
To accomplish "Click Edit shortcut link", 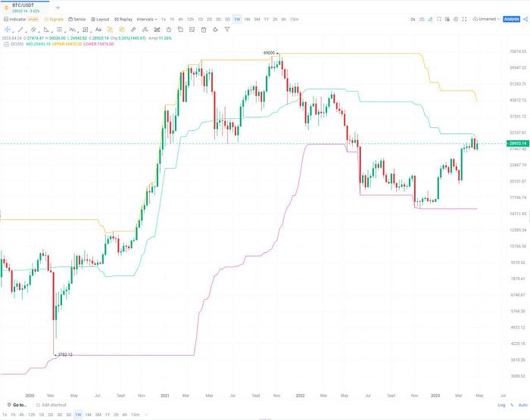I will pyautogui.click(x=51, y=405).
